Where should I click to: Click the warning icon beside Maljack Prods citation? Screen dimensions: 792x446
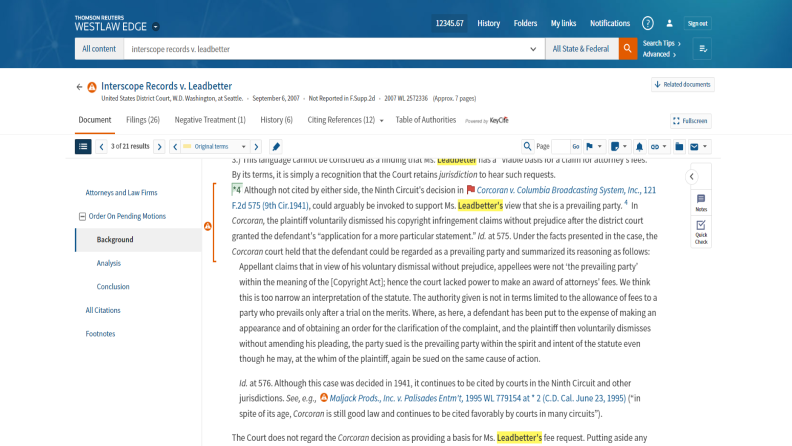[324, 398]
